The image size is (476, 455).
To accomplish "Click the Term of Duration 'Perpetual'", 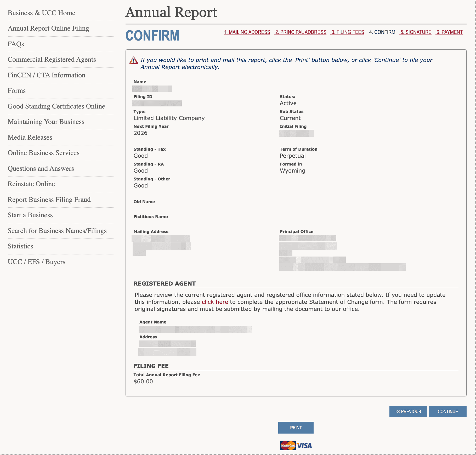I will pos(292,156).
